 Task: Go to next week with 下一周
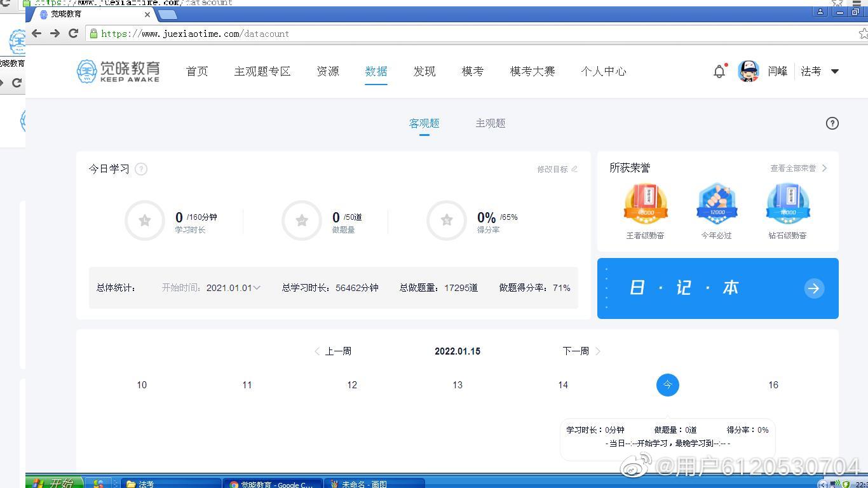point(581,351)
